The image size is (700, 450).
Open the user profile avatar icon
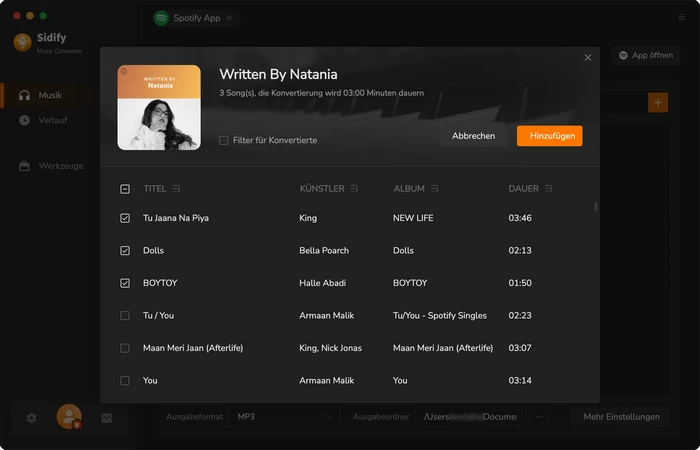[69, 416]
